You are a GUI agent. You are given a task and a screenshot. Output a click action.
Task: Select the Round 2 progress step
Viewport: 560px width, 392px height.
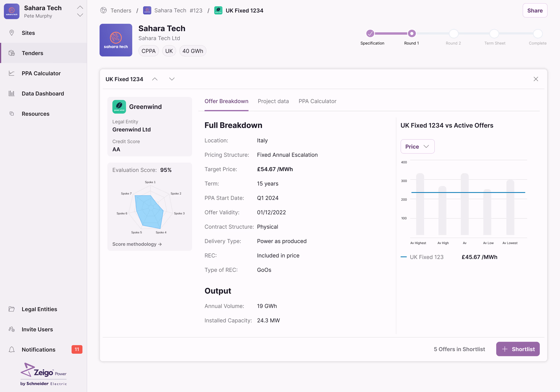click(453, 34)
